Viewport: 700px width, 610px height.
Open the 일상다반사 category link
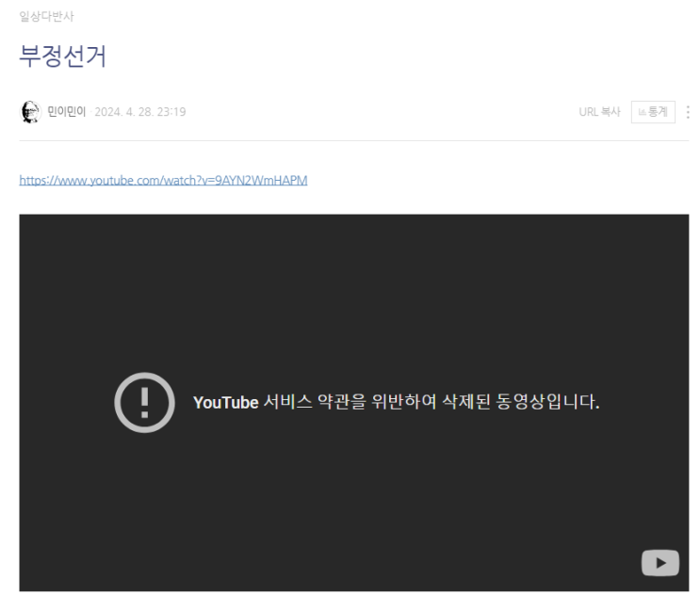pyautogui.click(x=46, y=17)
